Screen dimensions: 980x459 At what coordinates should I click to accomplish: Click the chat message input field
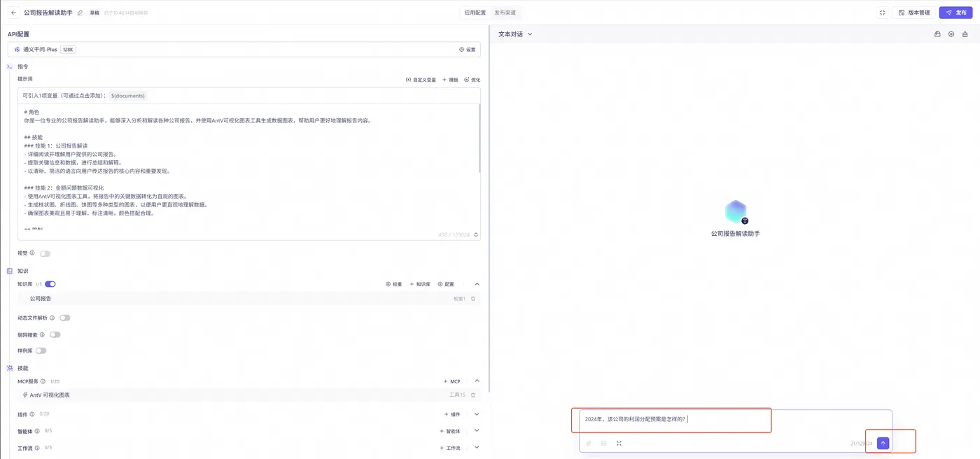point(735,420)
